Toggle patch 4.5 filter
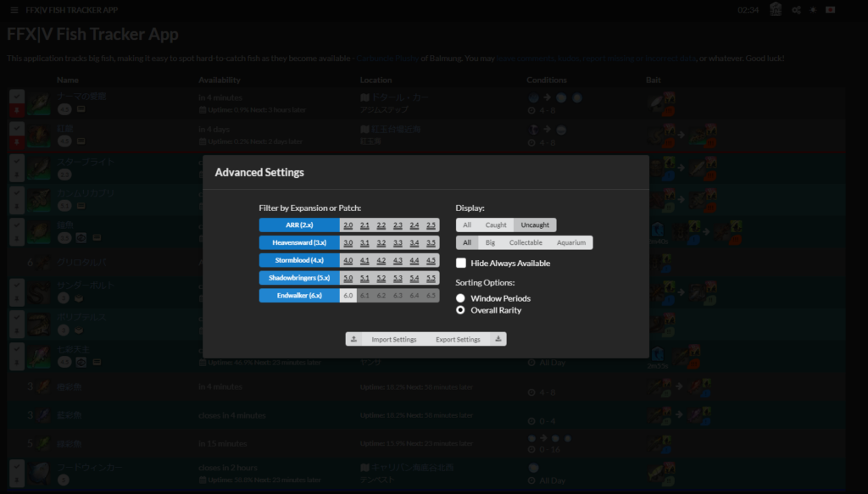The height and width of the screenshot is (494, 868). click(431, 260)
